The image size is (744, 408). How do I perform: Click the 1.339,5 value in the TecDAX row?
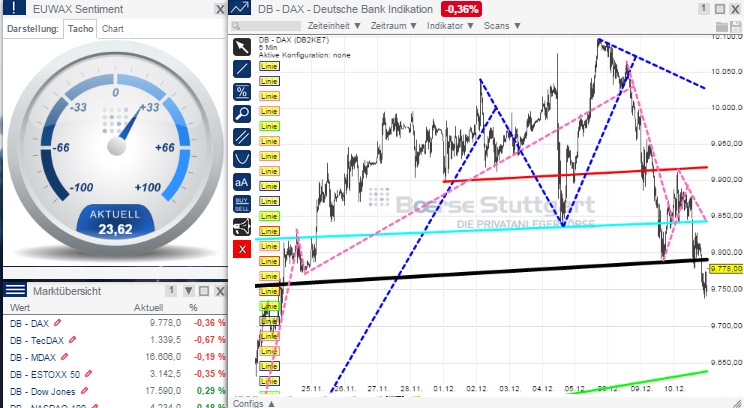coord(166,340)
